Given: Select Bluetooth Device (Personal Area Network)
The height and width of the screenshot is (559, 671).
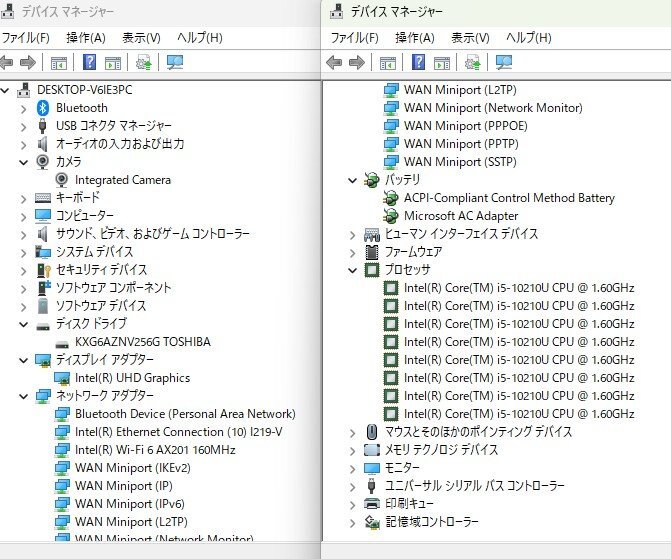Looking at the screenshot, I should click(185, 414).
